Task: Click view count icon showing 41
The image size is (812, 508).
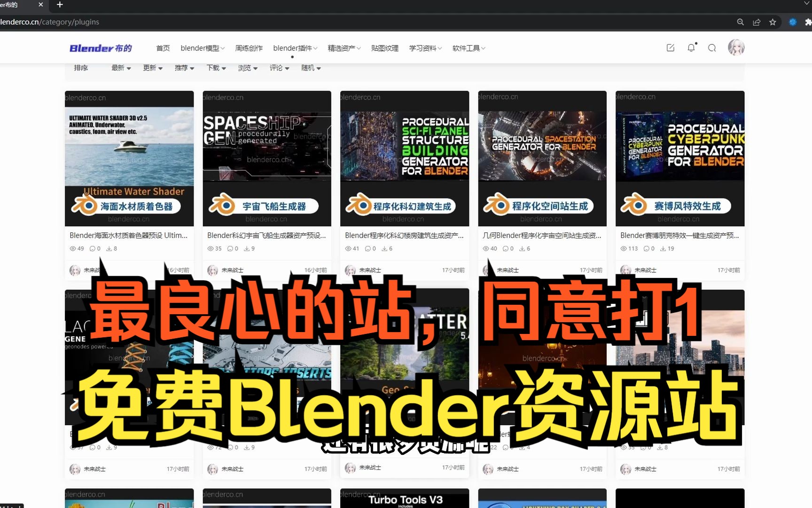Action: click(348, 248)
